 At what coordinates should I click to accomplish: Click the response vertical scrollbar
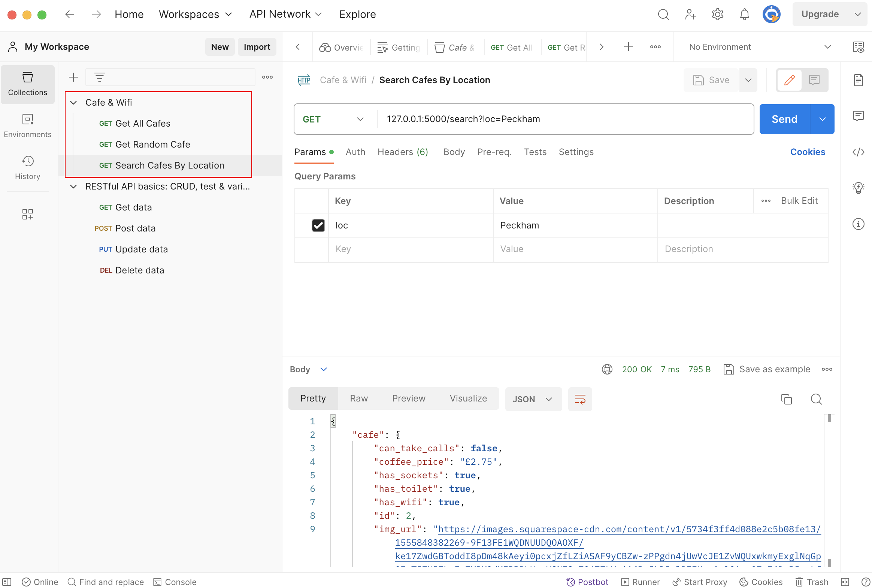[829, 491]
